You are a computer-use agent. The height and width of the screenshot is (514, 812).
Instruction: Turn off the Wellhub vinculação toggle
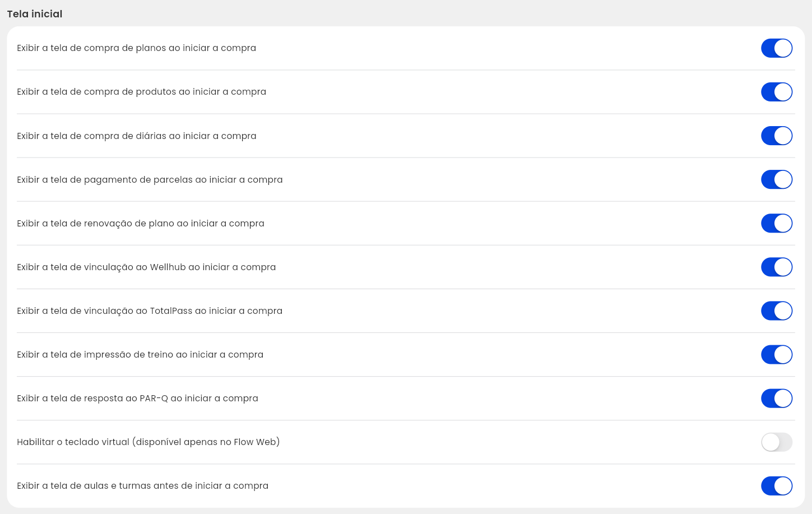click(x=776, y=267)
